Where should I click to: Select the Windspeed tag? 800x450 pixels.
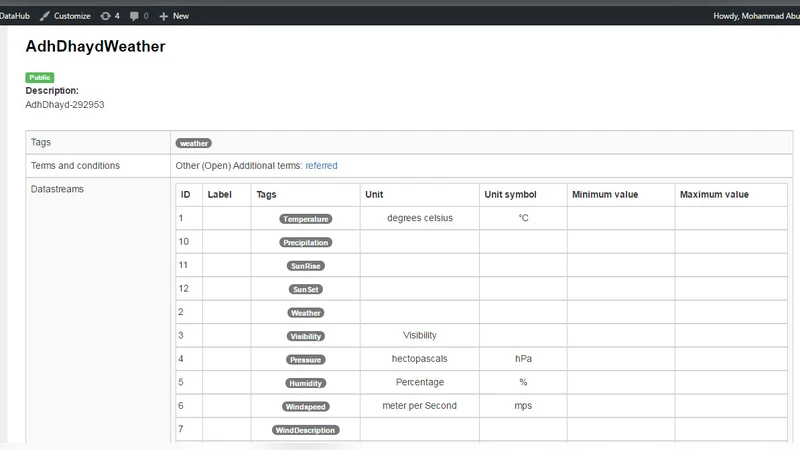pyautogui.click(x=305, y=406)
